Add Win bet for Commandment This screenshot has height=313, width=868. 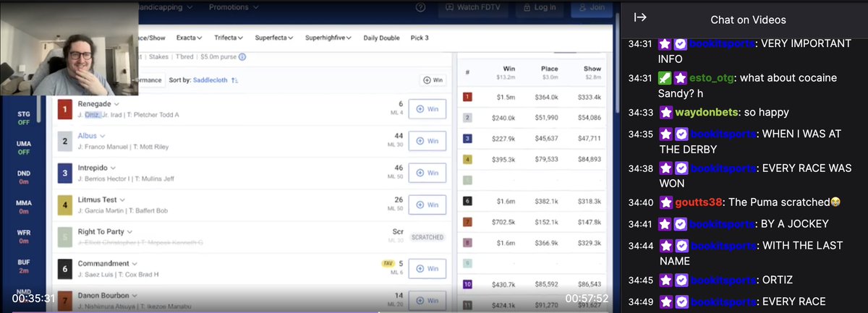point(427,269)
